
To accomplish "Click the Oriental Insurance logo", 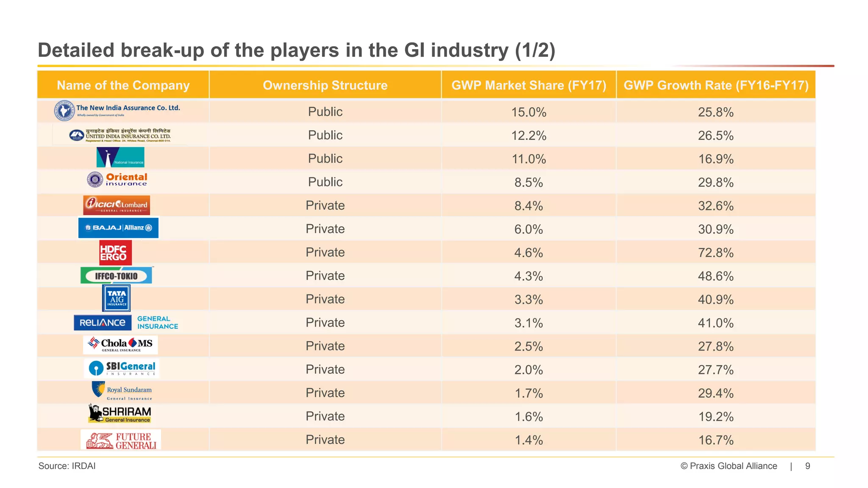I will 117,180.
